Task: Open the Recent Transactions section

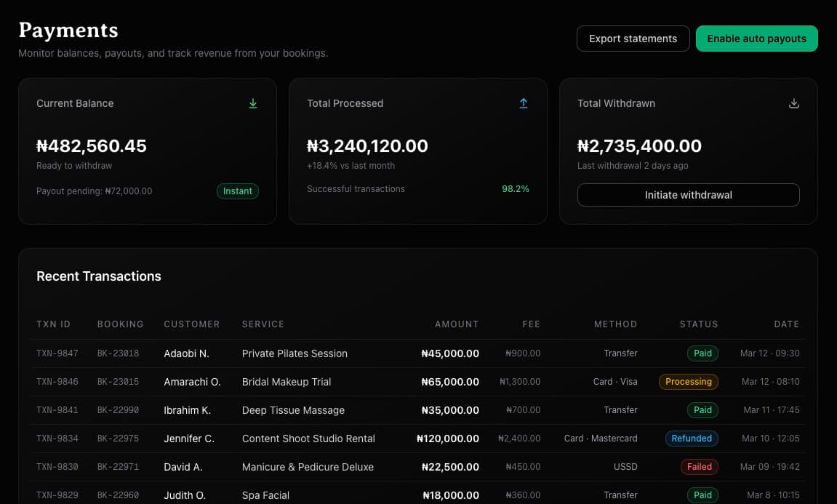Action: [99, 276]
